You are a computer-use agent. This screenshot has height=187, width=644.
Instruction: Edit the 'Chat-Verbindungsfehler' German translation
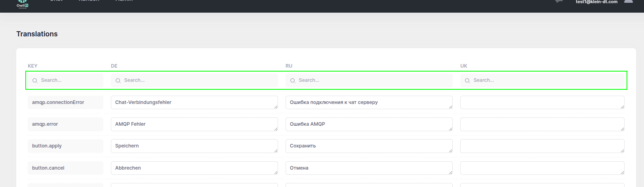pos(194,102)
